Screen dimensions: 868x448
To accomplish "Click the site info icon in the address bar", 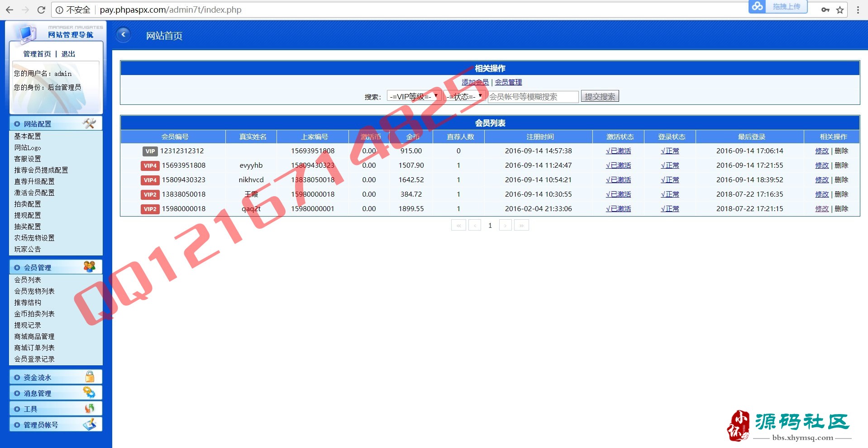I will [x=59, y=10].
